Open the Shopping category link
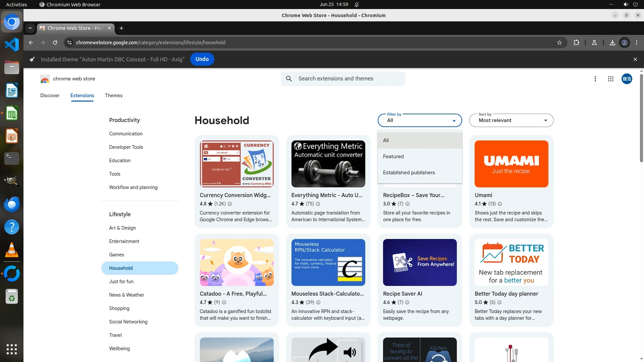 [x=119, y=308]
